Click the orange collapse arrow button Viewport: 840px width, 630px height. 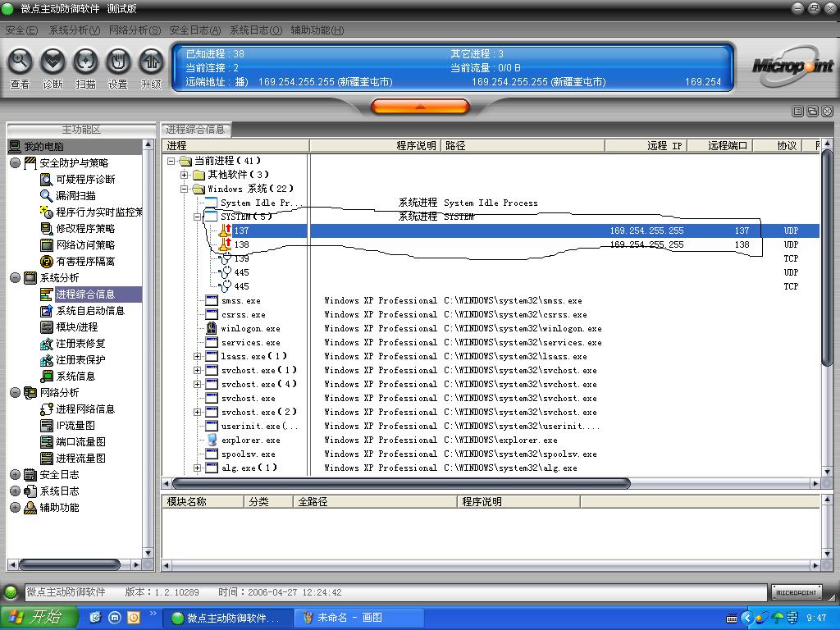tap(420, 107)
